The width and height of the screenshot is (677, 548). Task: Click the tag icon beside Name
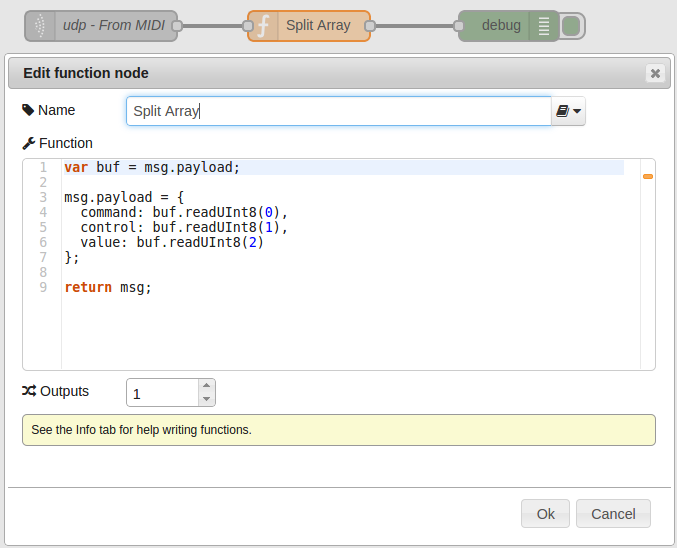[28, 110]
